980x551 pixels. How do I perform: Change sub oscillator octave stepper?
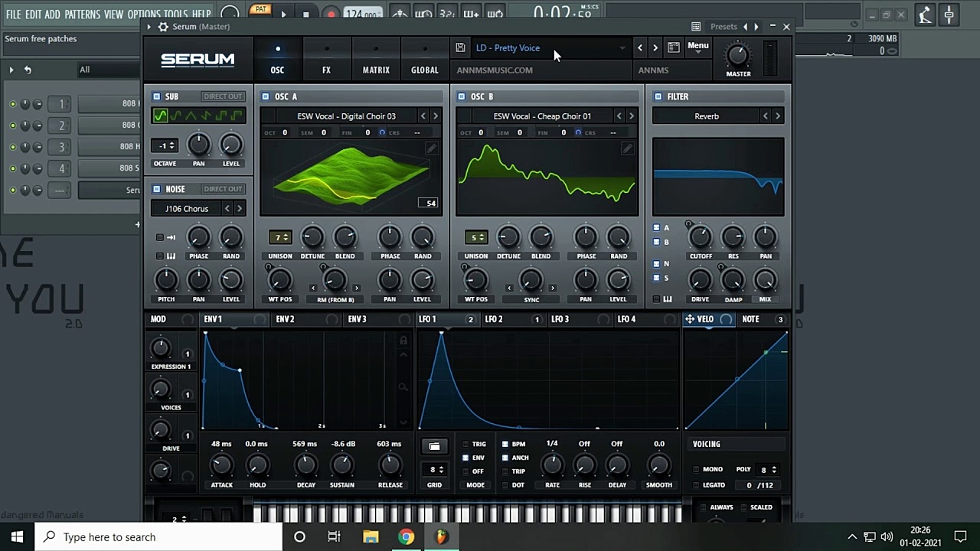point(164,145)
